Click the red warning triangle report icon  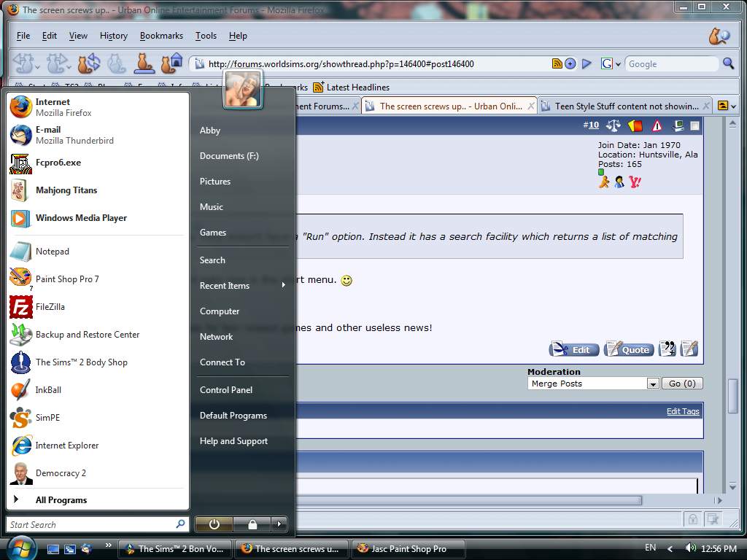657,125
